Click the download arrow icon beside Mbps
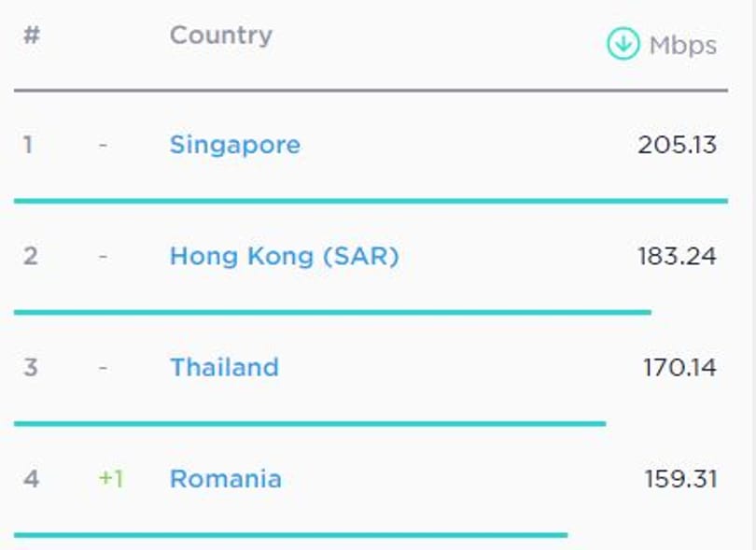 pyautogui.click(x=623, y=43)
